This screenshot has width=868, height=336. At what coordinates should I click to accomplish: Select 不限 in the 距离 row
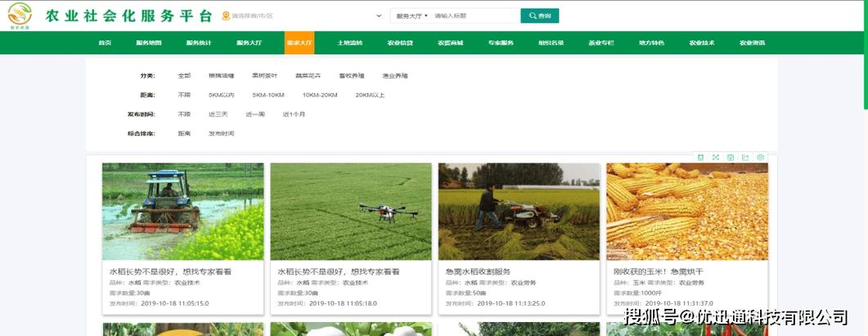[184, 95]
